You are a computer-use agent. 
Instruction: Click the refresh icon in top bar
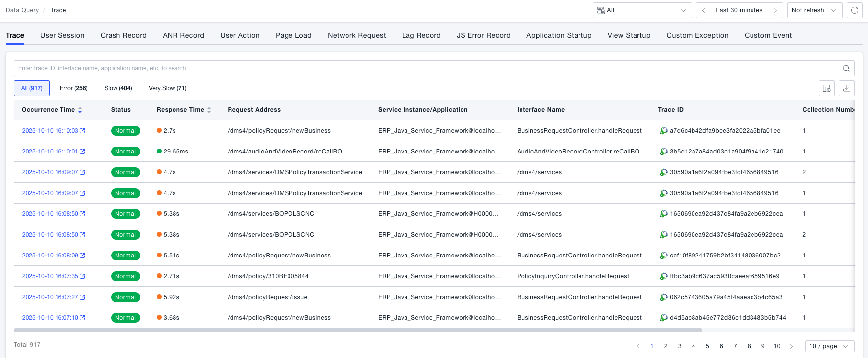coord(855,10)
